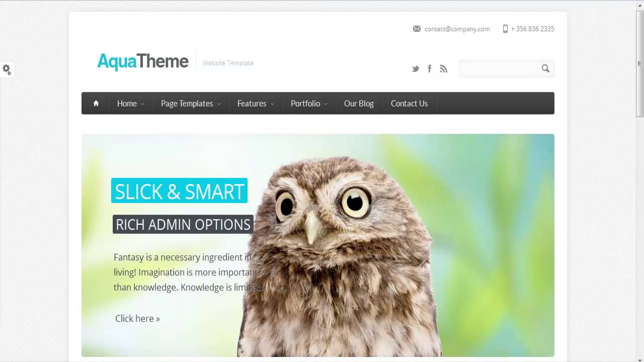
Task: Expand the Features dropdown menu
Action: pyautogui.click(x=256, y=104)
